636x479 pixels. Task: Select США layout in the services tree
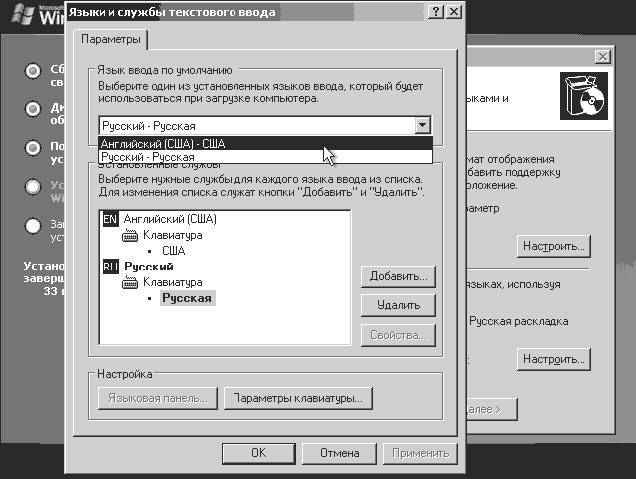pyautogui.click(x=173, y=251)
